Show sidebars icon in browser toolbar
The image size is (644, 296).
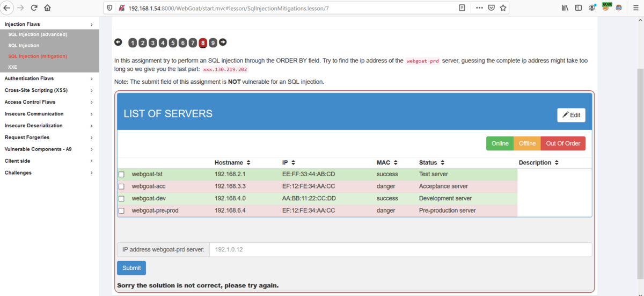(x=579, y=8)
